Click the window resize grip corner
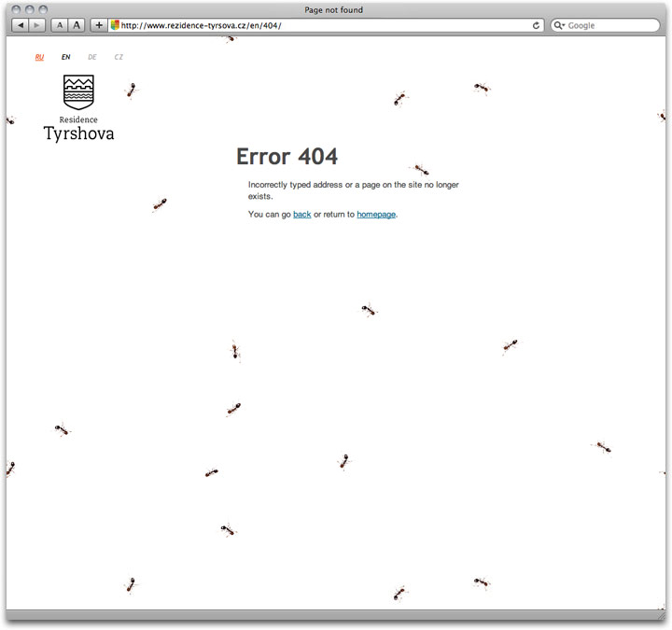 pos(662,617)
